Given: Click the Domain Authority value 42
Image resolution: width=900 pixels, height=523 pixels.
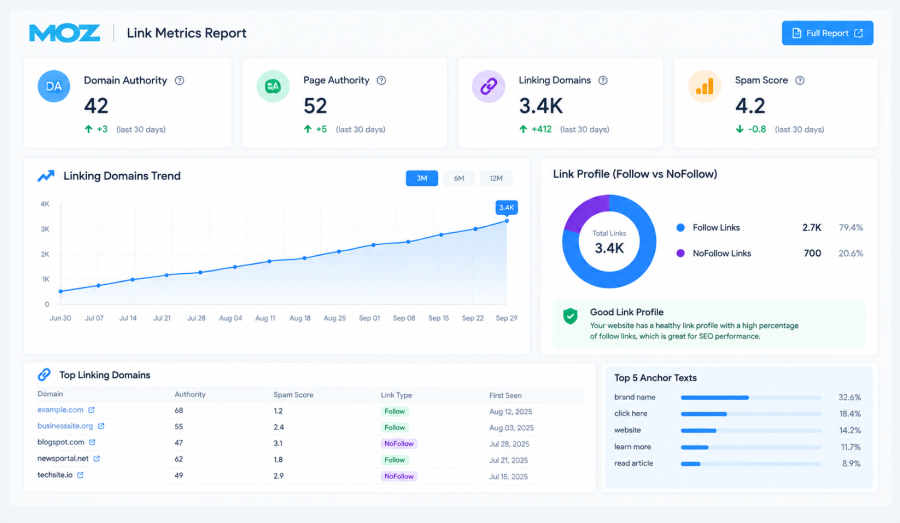Looking at the screenshot, I should (x=96, y=106).
